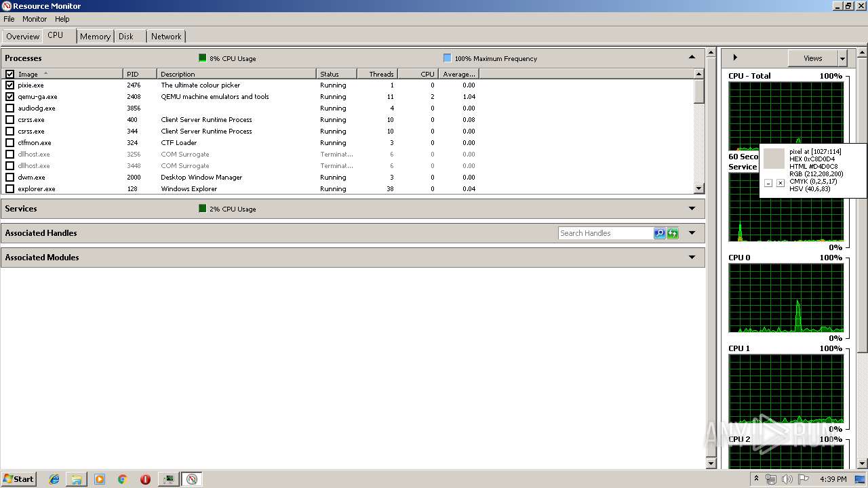Switch to the Overview tab
Viewport: 868px width, 488px height.
(x=22, y=37)
